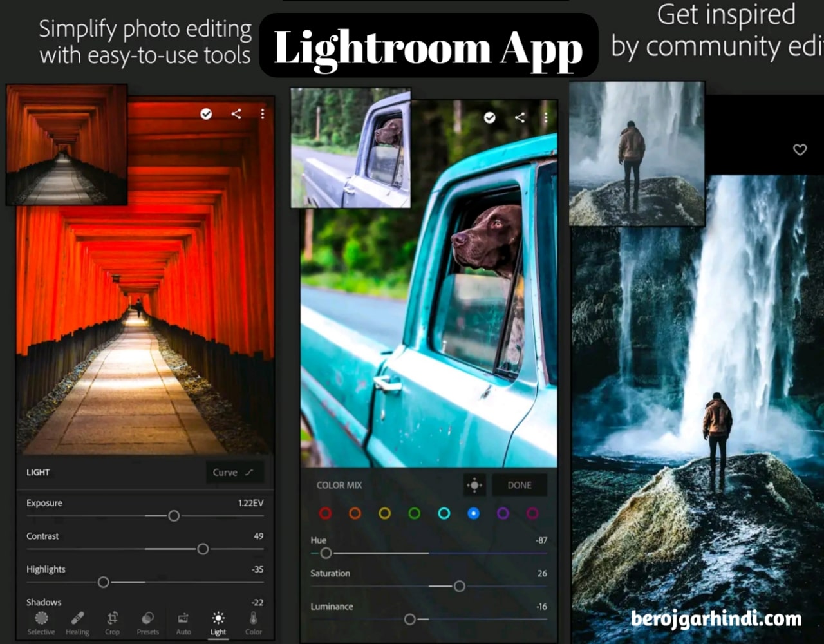Select the blue color in Color Mix
824x644 pixels.
click(x=474, y=513)
